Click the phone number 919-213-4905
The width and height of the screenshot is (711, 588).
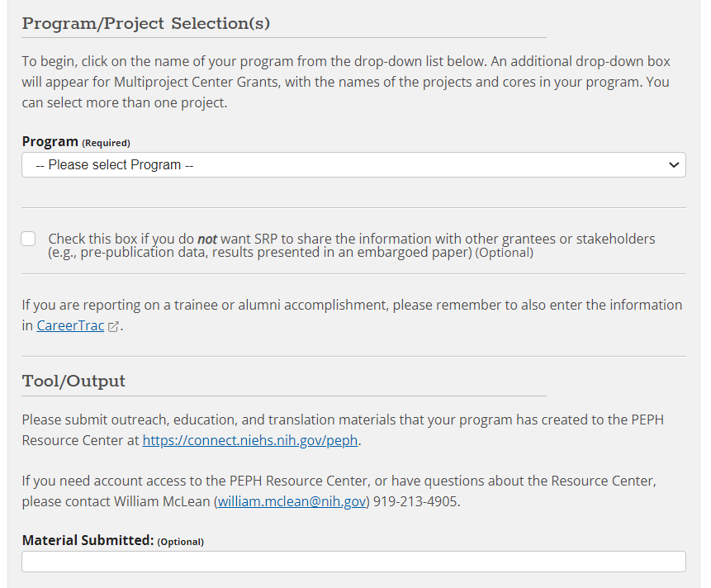(x=416, y=501)
